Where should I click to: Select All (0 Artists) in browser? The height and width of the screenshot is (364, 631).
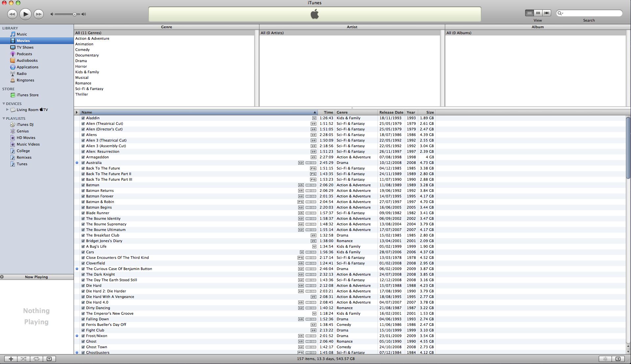pos(350,33)
